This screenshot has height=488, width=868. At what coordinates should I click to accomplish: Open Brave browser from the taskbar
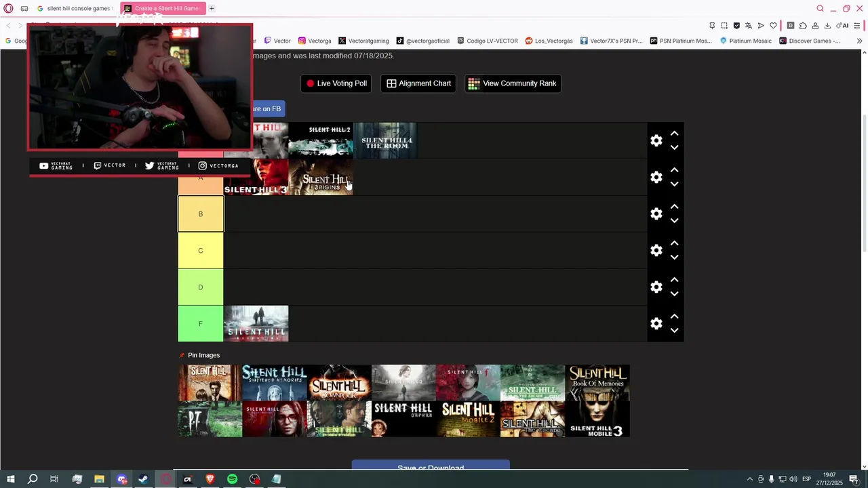210,479
